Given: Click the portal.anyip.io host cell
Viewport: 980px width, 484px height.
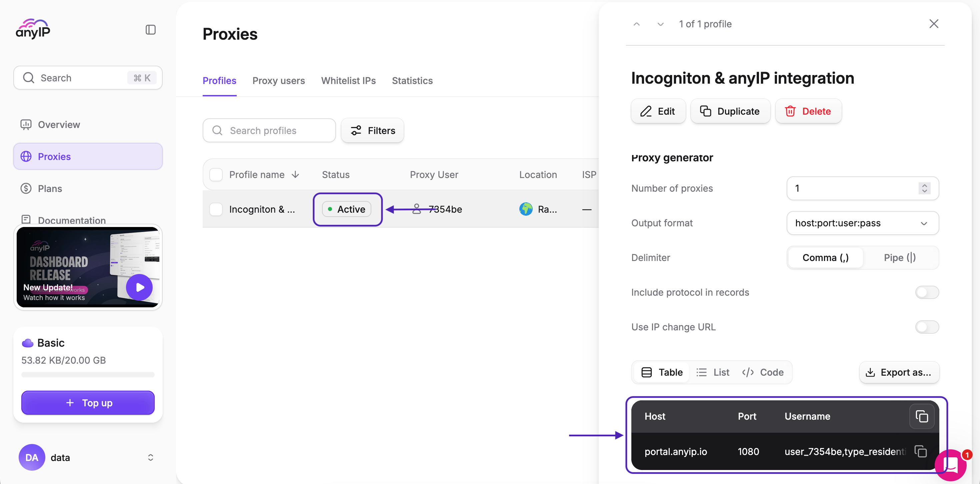Looking at the screenshot, I should [x=676, y=451].
